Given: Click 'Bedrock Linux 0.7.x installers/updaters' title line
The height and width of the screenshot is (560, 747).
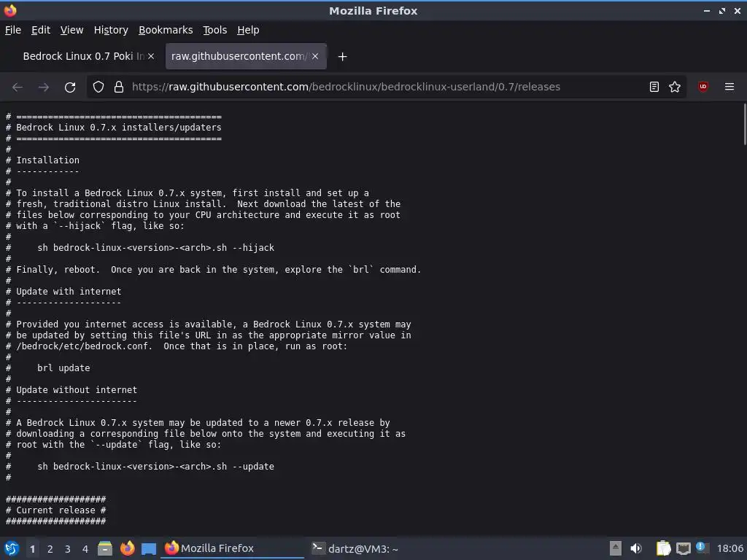Looking at the screenshot, I should [119, 128].
